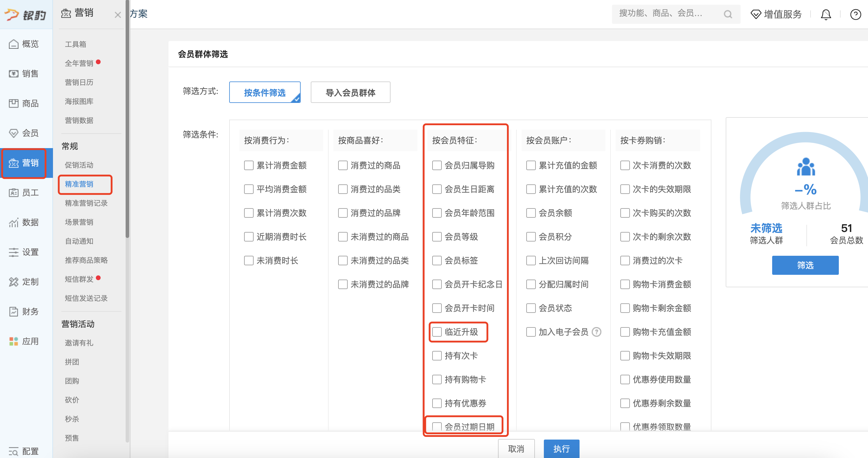Check 会员归属导购

[x=437, y=165]
